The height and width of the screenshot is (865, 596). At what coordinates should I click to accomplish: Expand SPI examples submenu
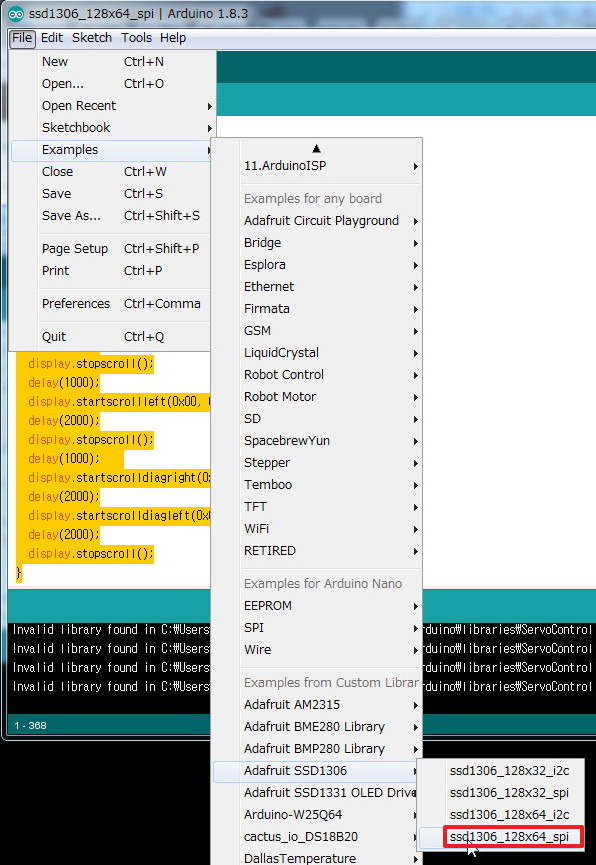click(x=317, y=628)
